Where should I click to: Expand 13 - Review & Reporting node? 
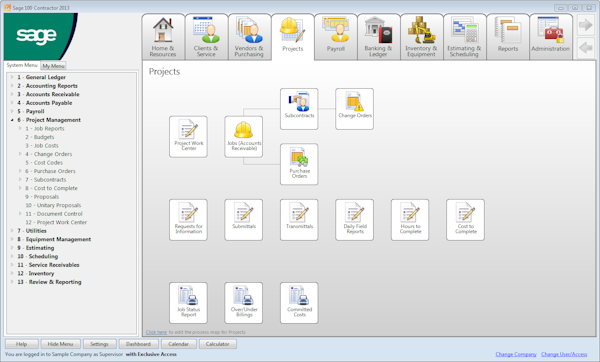pos(12,282)
